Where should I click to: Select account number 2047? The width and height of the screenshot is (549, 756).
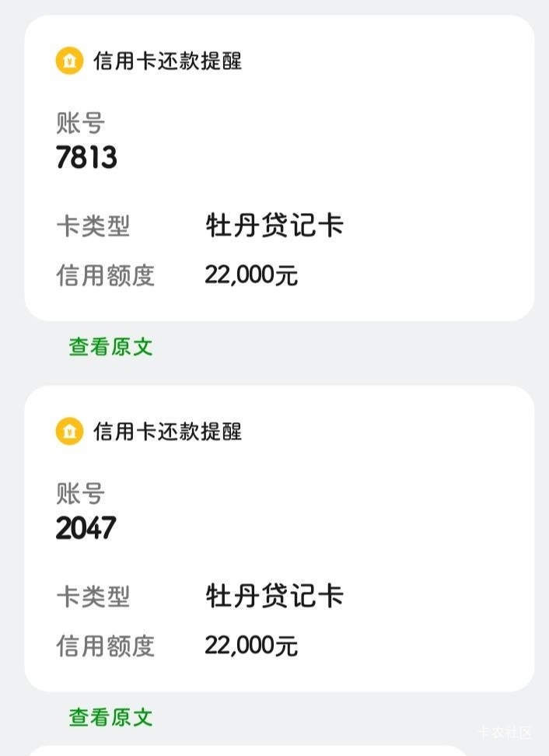[86, 528]
